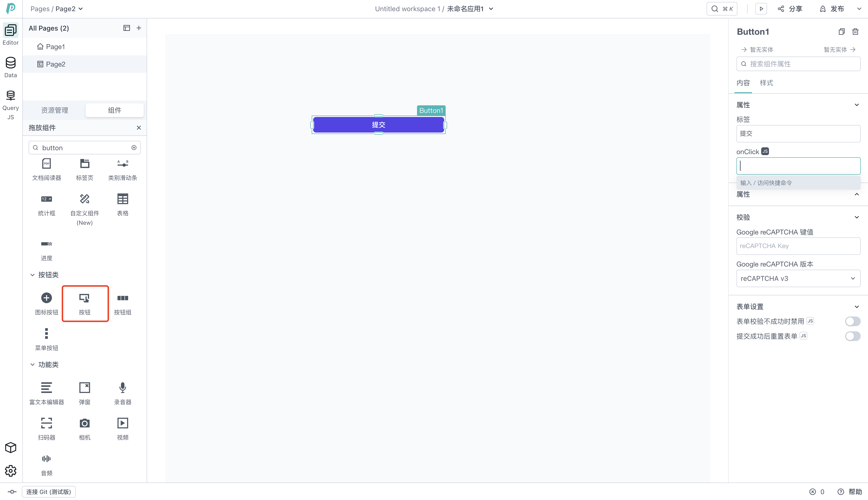868x500 pixels.
Task: Select the 相机 widget
Action: (x=84, y=429)
